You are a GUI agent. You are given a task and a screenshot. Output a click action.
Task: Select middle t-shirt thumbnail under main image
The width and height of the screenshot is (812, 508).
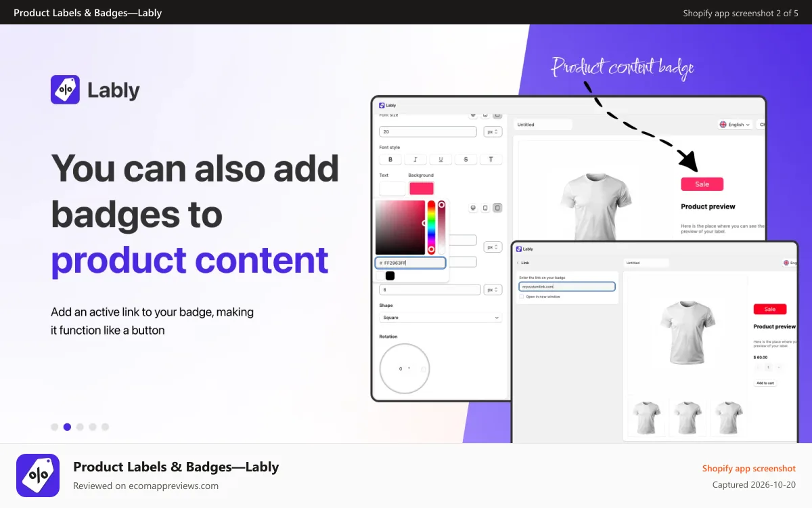click(688, 418)
